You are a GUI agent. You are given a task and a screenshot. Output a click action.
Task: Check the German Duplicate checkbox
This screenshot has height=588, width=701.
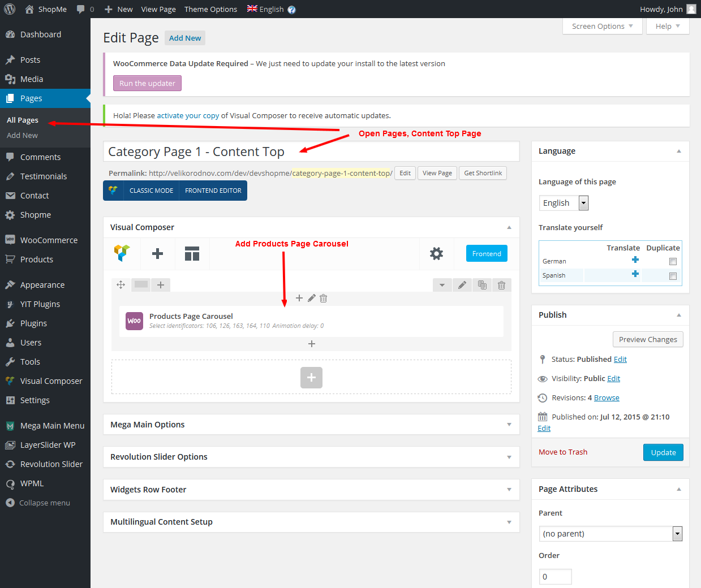[673, 262]
